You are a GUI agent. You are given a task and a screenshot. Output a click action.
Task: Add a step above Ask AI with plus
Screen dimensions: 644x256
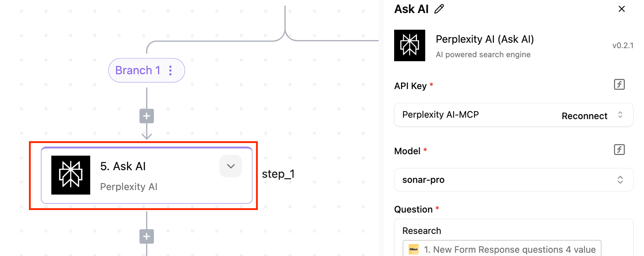point(146,116)
